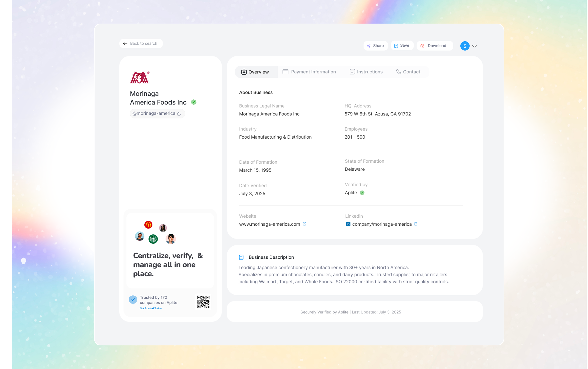The height and width of the screenshot is (369, 588).
Task: Select the industry Food Manufacturing & Distribution
Action: point(275,137)
